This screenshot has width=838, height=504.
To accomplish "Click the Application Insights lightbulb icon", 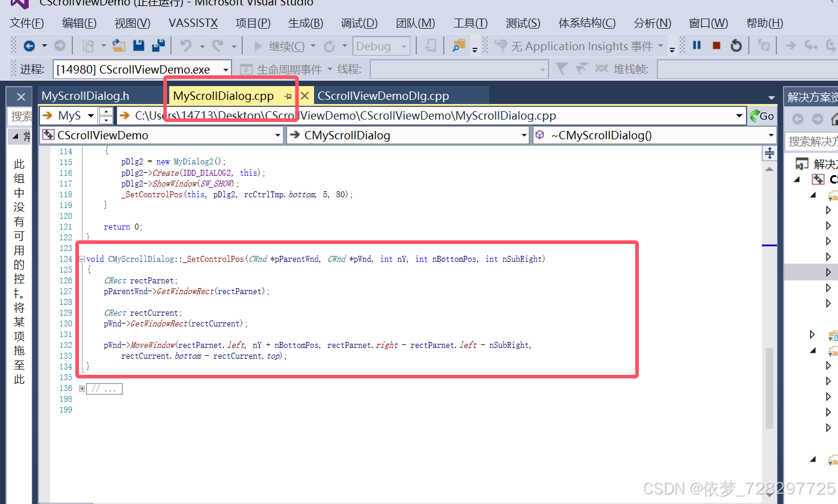I will (501, 46).
